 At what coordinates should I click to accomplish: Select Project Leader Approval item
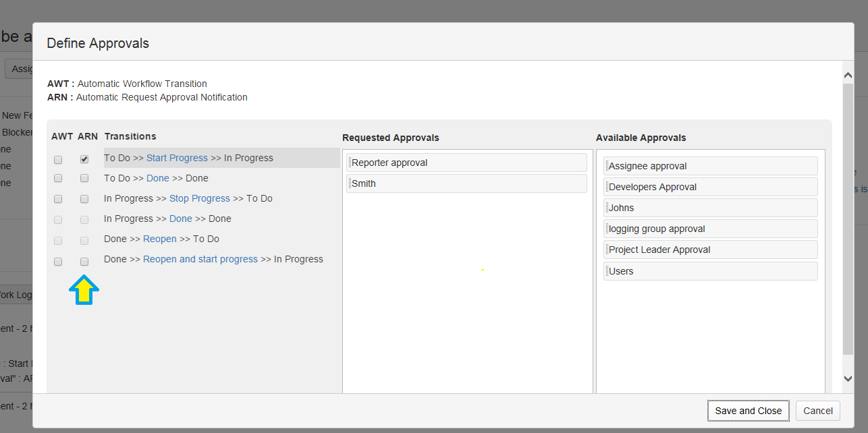[710, 250]
